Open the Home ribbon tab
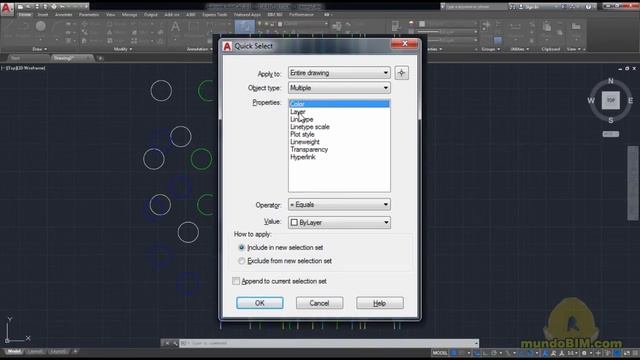Screen dimensions: 640x360 click(24, 15)
